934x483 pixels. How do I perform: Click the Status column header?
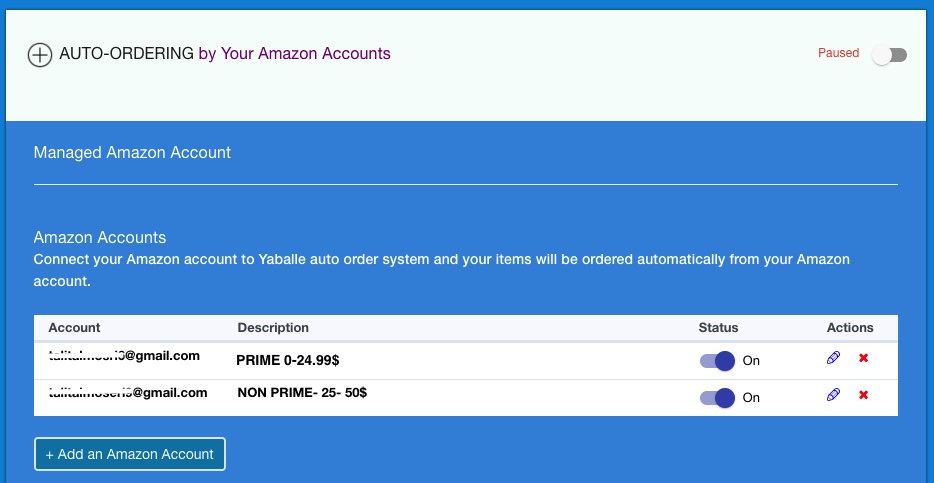click(718, 328)
